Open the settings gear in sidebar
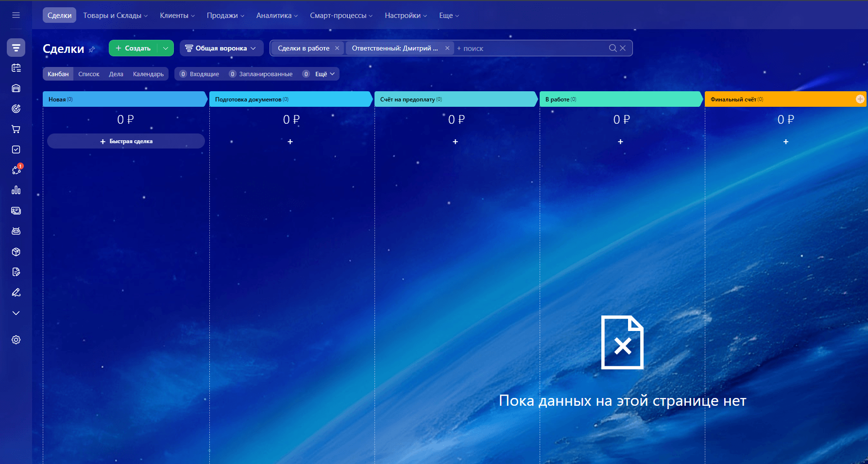 click(x=16, y=340)
